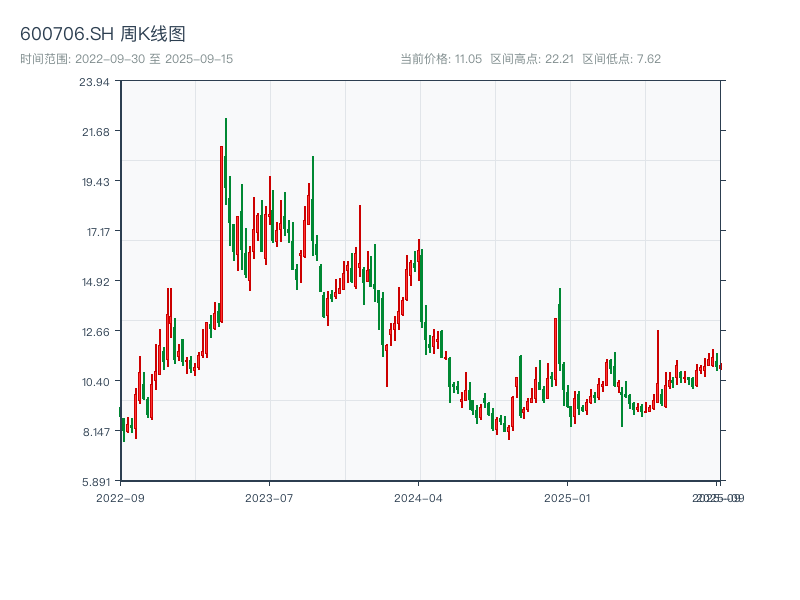The width and height of the screenshot is (800, 600).
Task: Click the y-axis value 14.92
Action: tap(96, 282)
